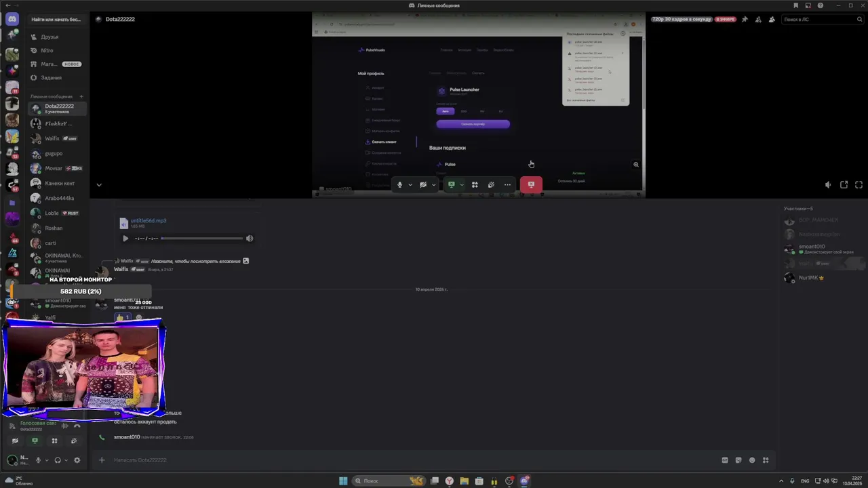The height and width of the screenshot is (488, 868).
Task: Play the untitled6dd.mp3 audio attachment
Action: coord(125,238)
